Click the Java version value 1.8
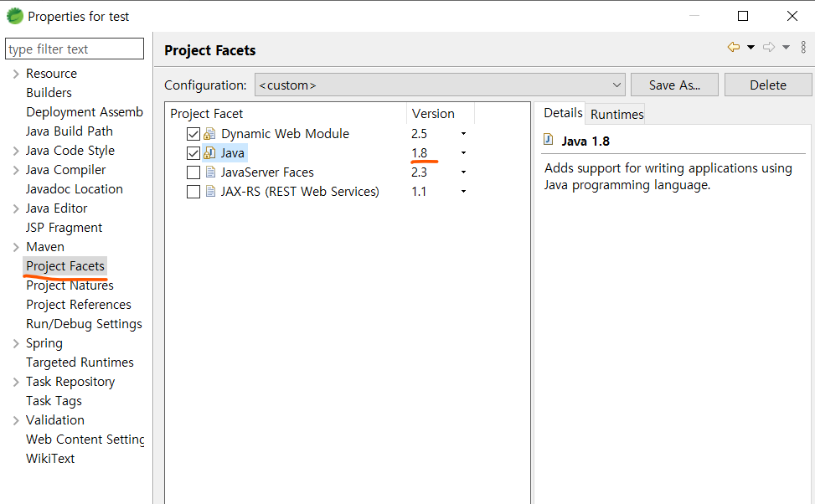Screen dimensions: 815x504 point(419,153)
